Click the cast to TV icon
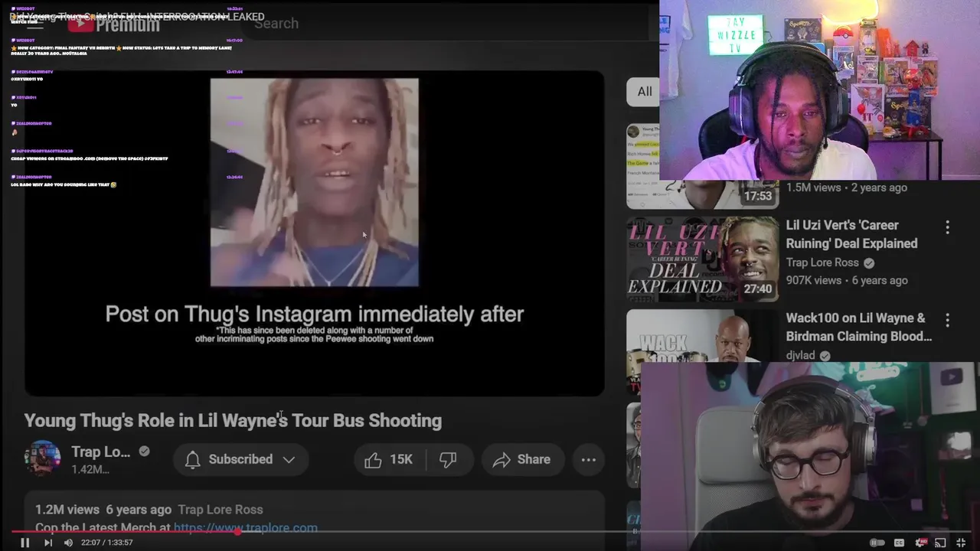Screen dimensions: 980x551 941,543
